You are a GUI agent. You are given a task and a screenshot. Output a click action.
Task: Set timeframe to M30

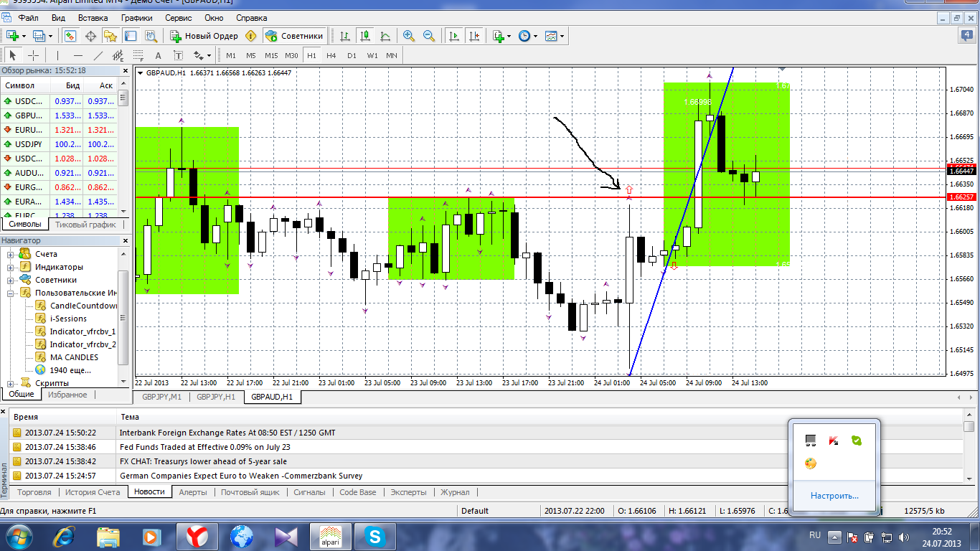tap(291, 55)
